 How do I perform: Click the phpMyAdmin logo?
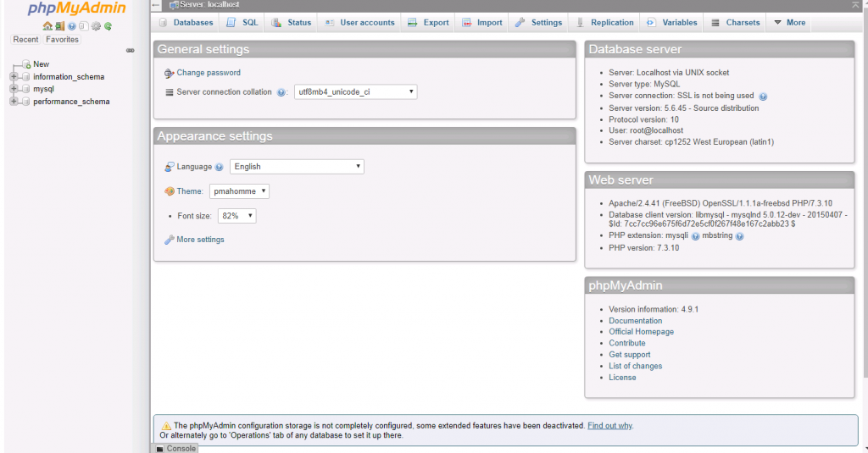coord(77,8)
